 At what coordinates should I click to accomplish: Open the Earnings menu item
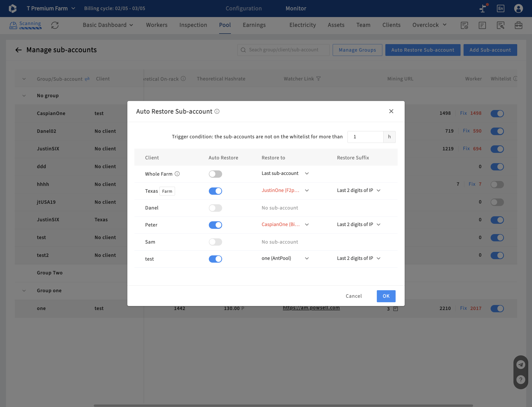click(254, 25)
